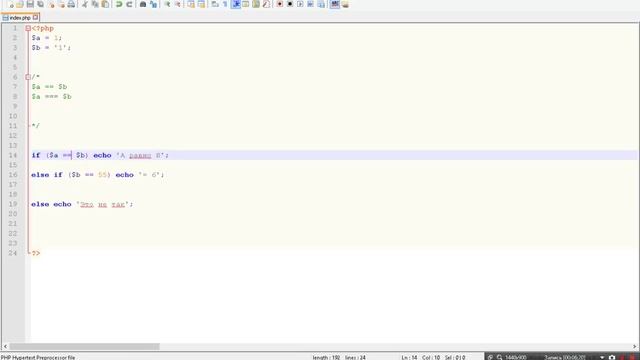Cut selection with the scissors icon
This screenshot has width=640, height=360.
(84, 4)
